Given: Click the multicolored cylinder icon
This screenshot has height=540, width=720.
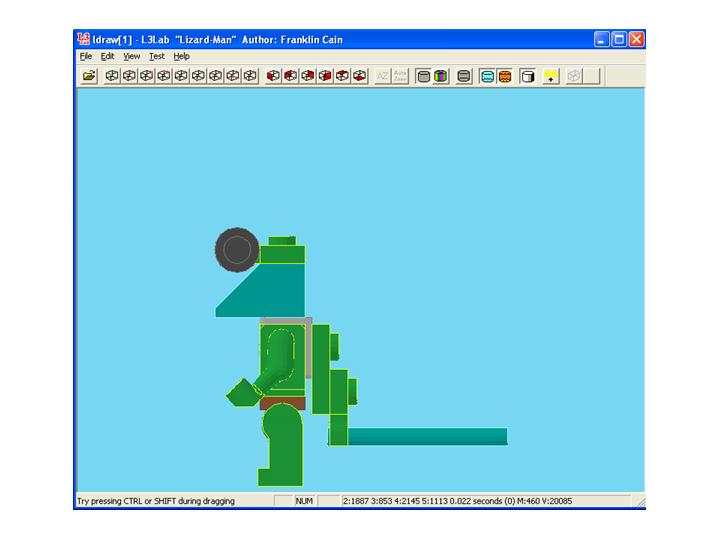Looking at the screenshot, I should click(441, 76).
